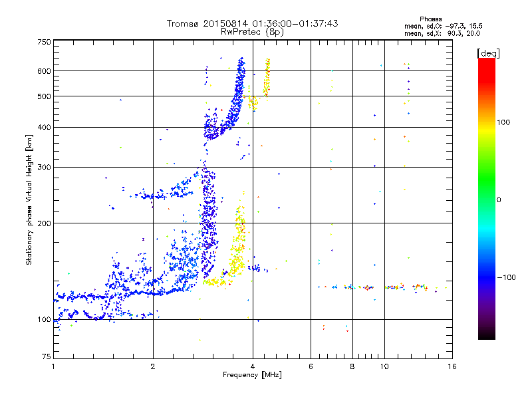Screen dimensions: 532x399
Task: Click the 'RwPretec (8p)' subtitle
Action: (252, 32)
